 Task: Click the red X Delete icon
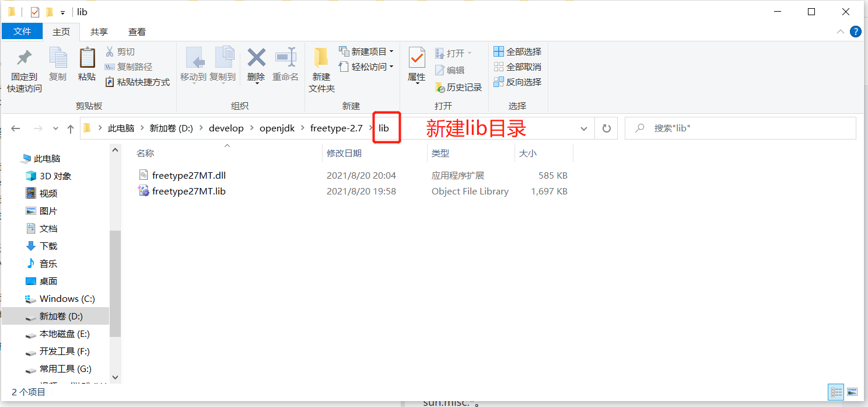click(256, 58)
